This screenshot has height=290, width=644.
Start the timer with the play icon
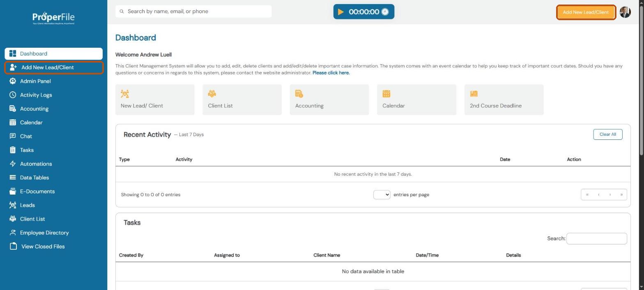(341, 12)
